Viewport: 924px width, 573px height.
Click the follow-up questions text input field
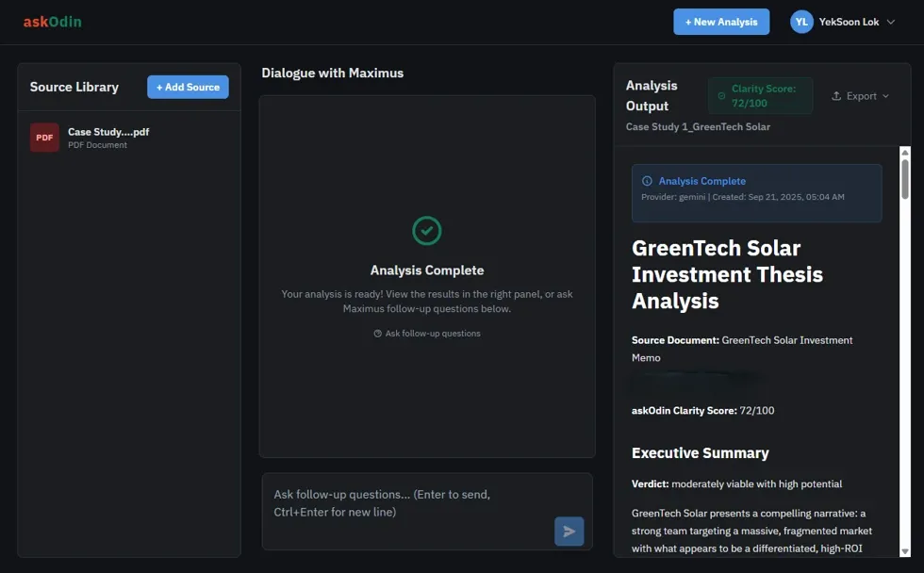[405, 502]
